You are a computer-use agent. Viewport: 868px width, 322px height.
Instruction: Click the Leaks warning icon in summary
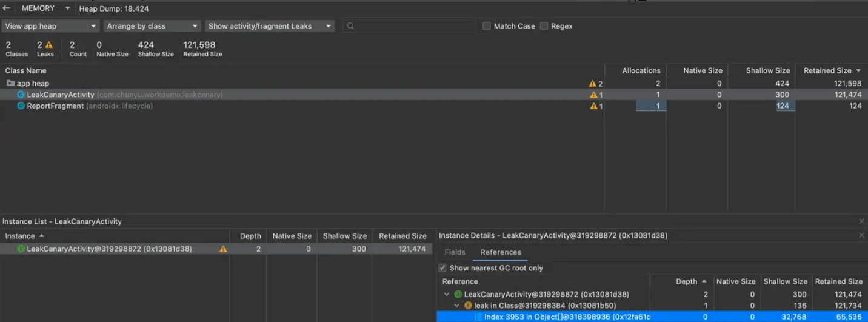coord(49,45)
